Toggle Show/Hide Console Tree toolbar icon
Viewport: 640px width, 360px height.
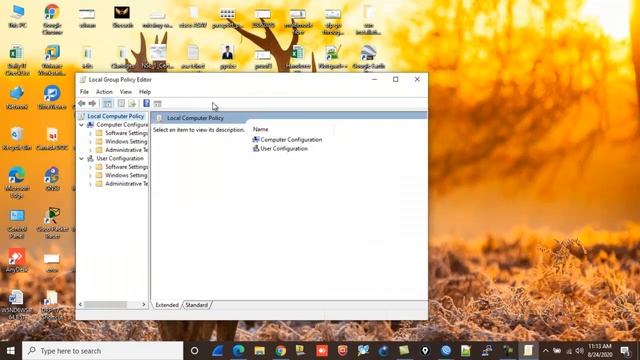(107, 104)
